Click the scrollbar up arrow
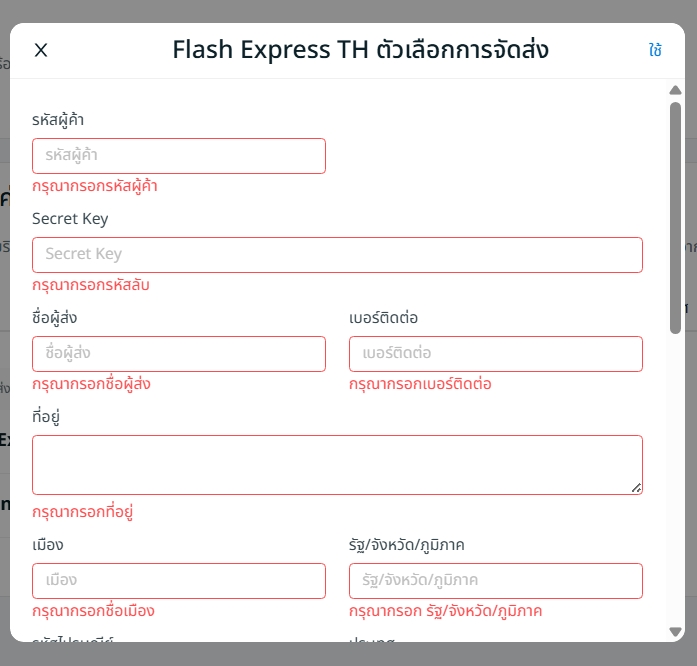Screen dimensions: 697x666 (676, 91)
